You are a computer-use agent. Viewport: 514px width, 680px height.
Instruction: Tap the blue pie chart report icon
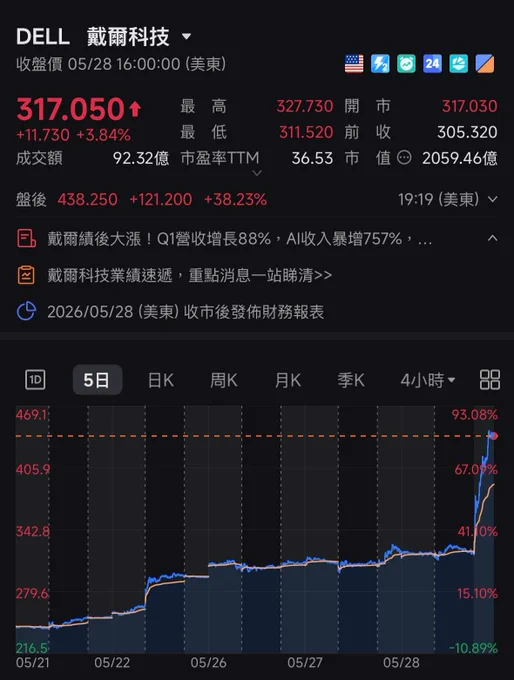point(26,311)
